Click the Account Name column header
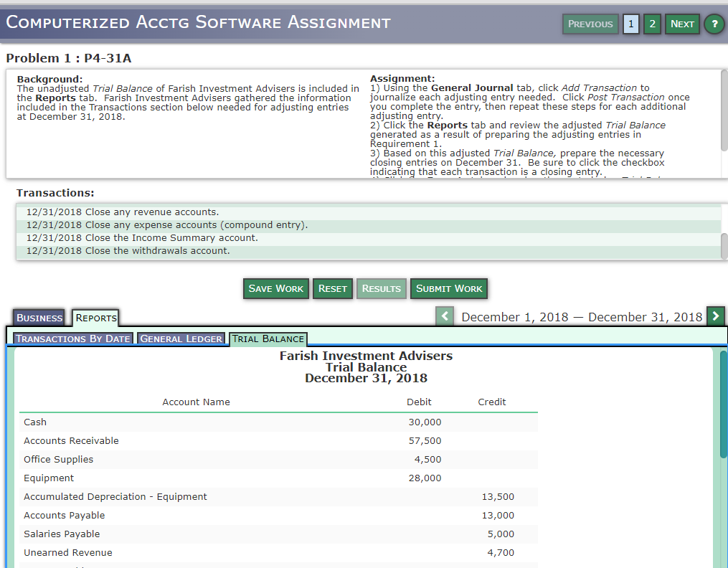The image size is (728, 568). click(x=196, y=402)
